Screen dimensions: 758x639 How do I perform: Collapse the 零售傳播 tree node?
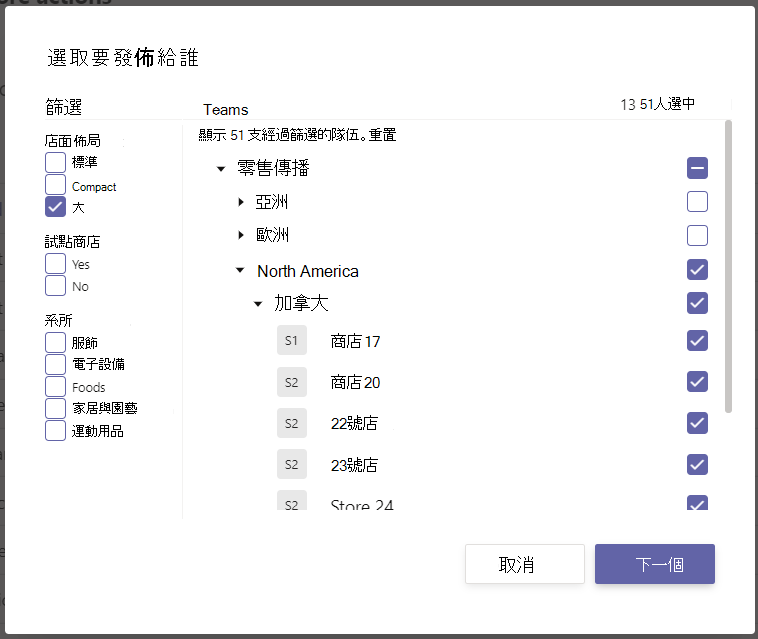click(221, 169)
